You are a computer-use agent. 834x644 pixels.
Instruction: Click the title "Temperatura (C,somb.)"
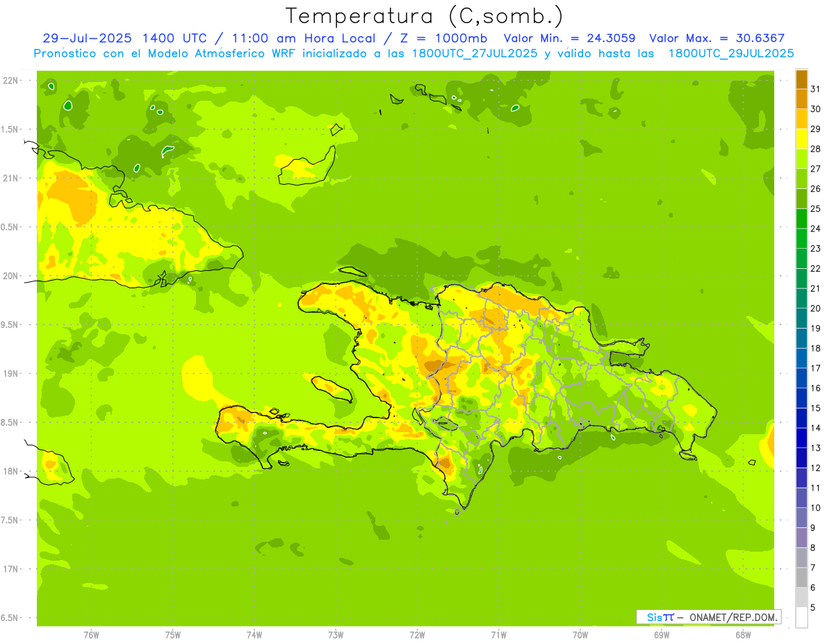[x=424, y=16]
